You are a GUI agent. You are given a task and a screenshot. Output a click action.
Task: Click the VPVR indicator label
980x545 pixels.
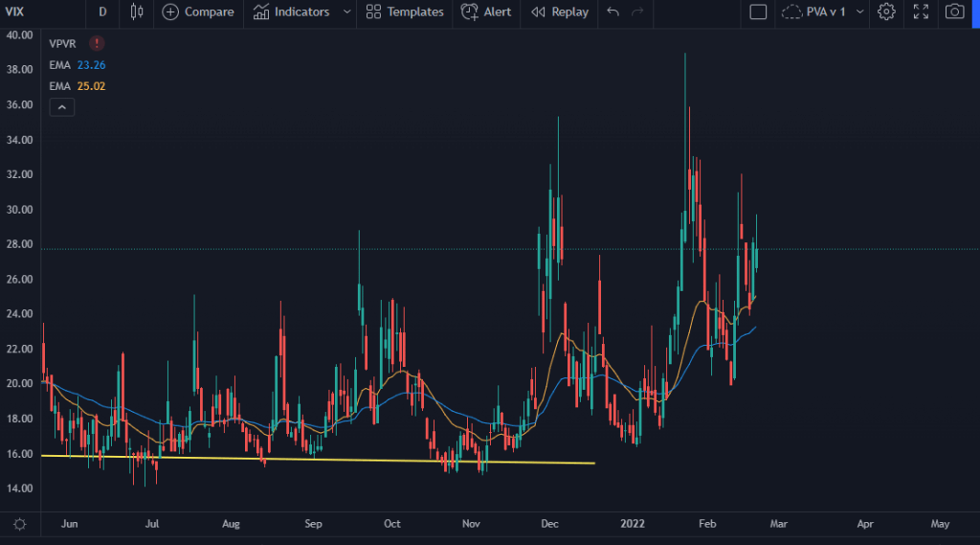62,44
